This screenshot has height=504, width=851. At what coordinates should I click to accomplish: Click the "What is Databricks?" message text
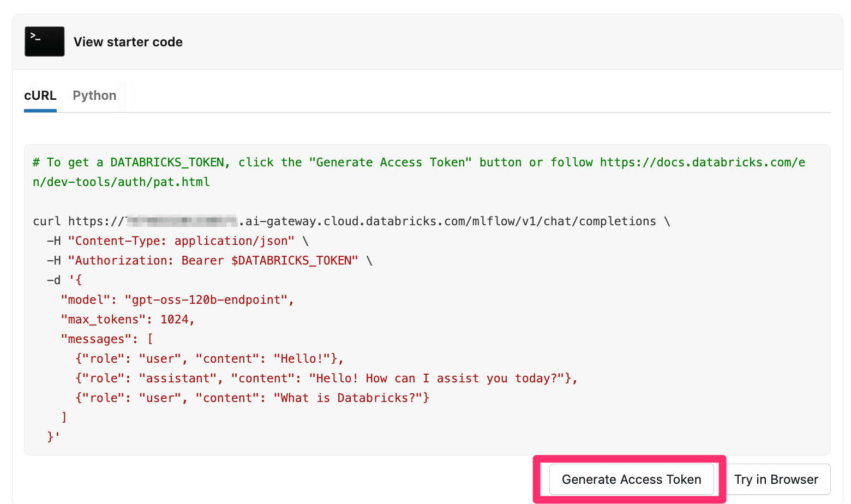tap(351, 398)
